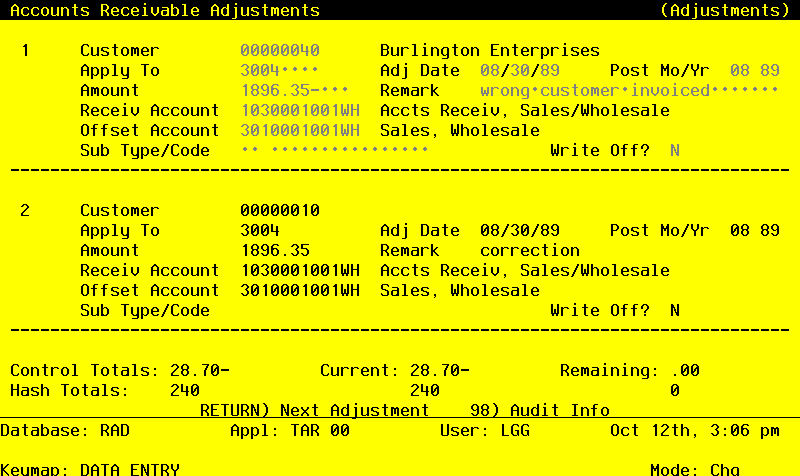800x476 pixels.
Task: Click the Sub Type/Code label in adjustment 2
Action: tap(145, 310)
